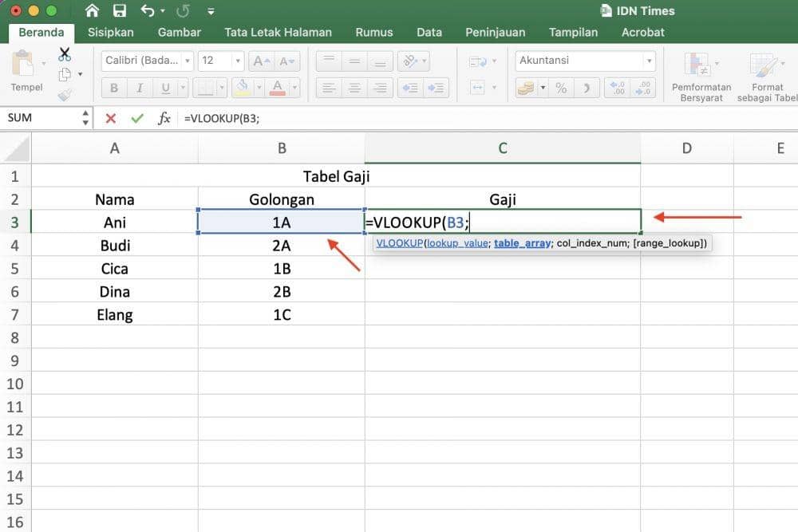The height and width of the screenshot is (532, 798).
Task: Open the Data ribbon tab
Action: (x=429, y=33)
